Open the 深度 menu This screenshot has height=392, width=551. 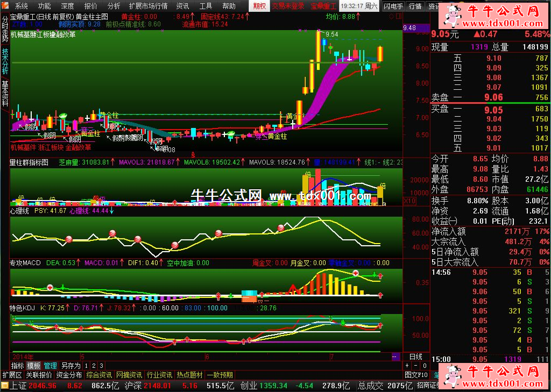pos(67,6)
